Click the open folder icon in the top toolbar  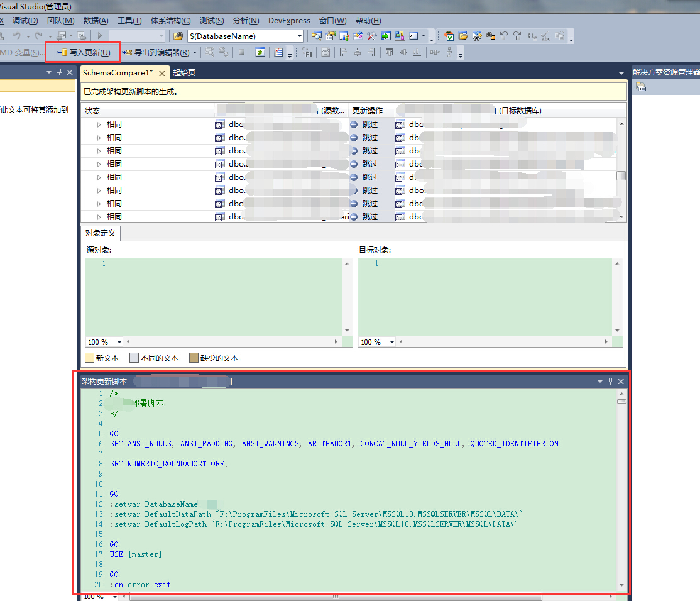[x=462, y=36]
